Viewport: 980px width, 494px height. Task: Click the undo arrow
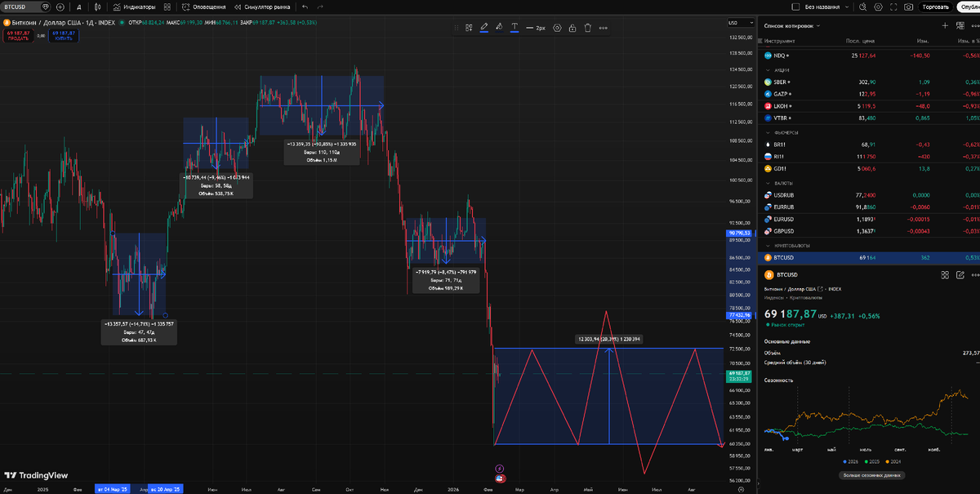305,7
